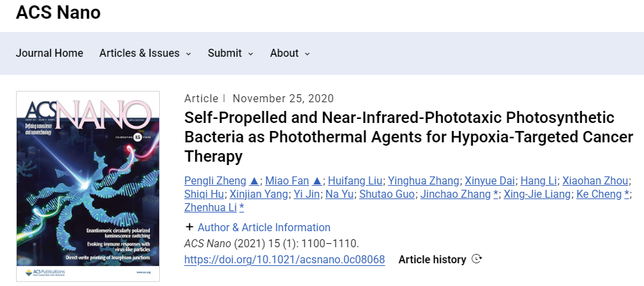Viewport: 644px width, 286px height.
Task: Open the About dropdown menu
Action: [290, 53]
